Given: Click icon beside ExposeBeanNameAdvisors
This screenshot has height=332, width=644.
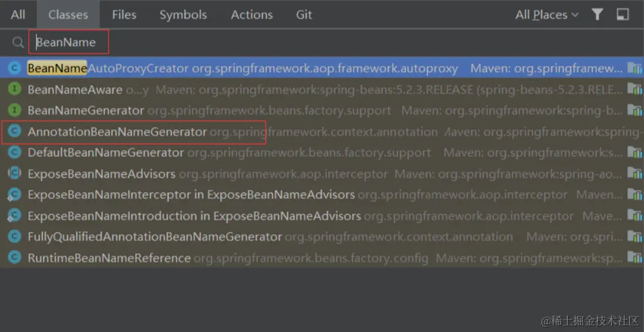Looking at the screenshot, I should (15, 174).
